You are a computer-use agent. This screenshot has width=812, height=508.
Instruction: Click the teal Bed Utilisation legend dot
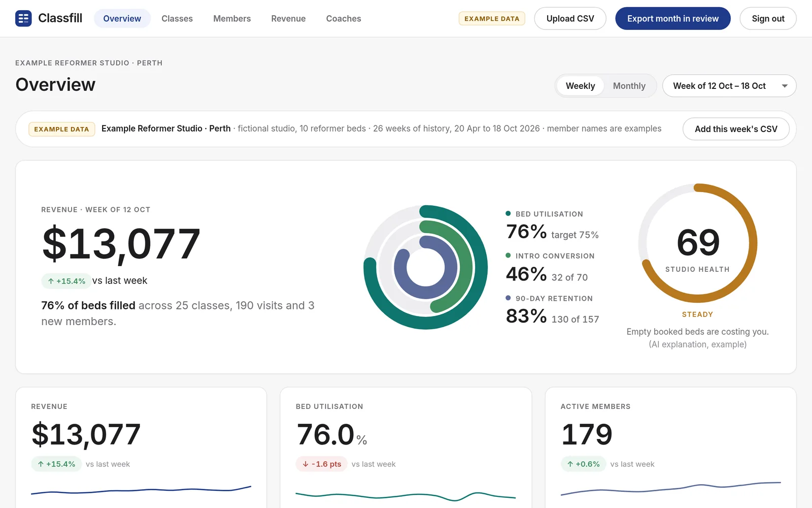point(508,213)
